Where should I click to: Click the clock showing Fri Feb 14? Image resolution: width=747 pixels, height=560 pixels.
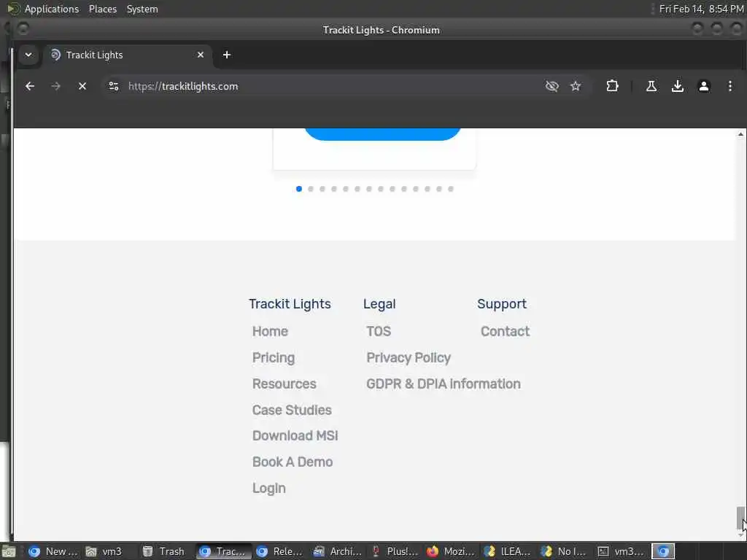[x=701, y=9]
